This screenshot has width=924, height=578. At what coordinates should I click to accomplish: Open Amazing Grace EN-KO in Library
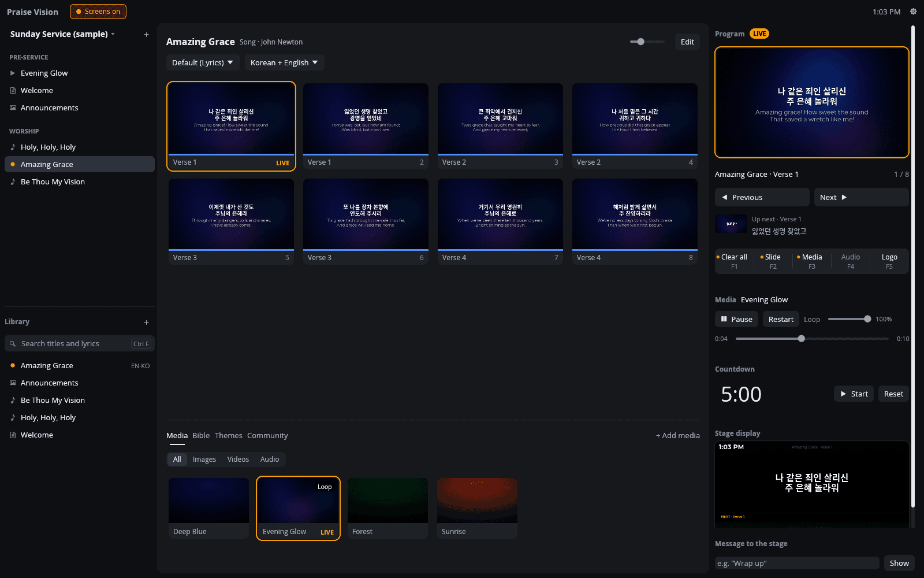(80, 366)
